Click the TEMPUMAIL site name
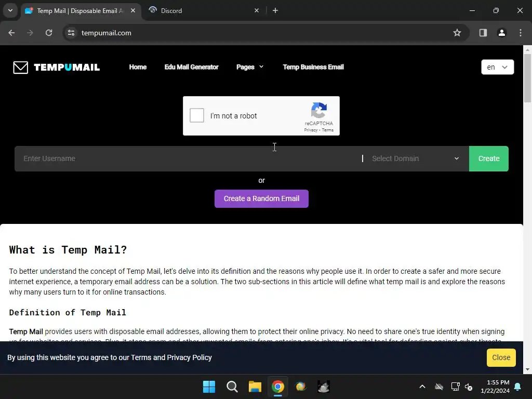This screenshot has width=532, height=399. 67,67
